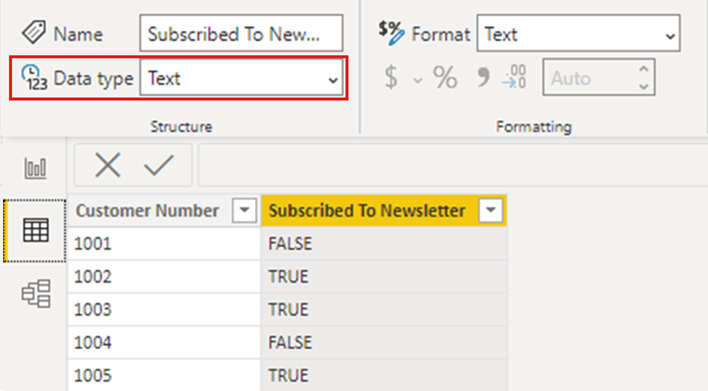This screenshot has width=708, height=391.
Task: Select TRUE cell in row 1002
Action: [x=384, y=276]
